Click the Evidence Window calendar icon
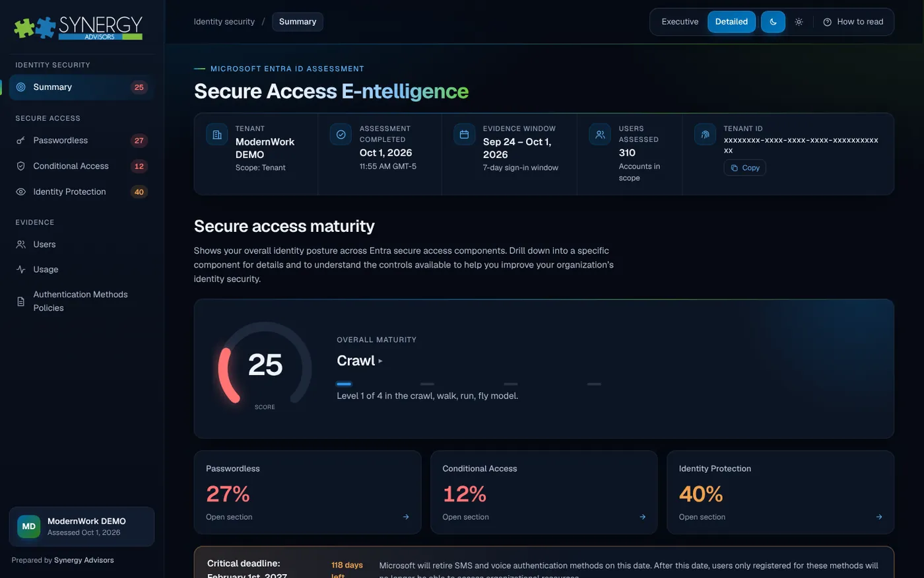The image size is (924, 578). coord(464,134)
